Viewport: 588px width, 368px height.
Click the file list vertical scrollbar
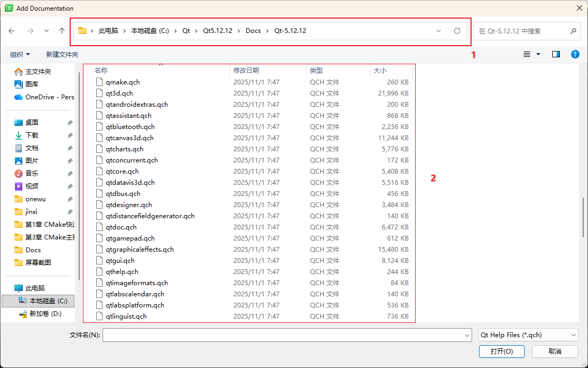583,217
